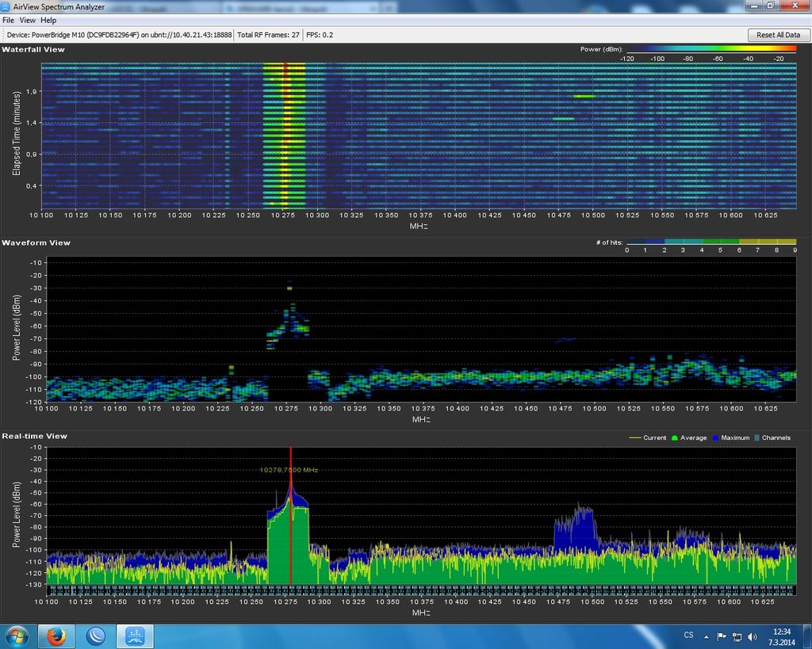
Task: Click the AirView app icon in title bar
Action: click(x=6, y=6)
